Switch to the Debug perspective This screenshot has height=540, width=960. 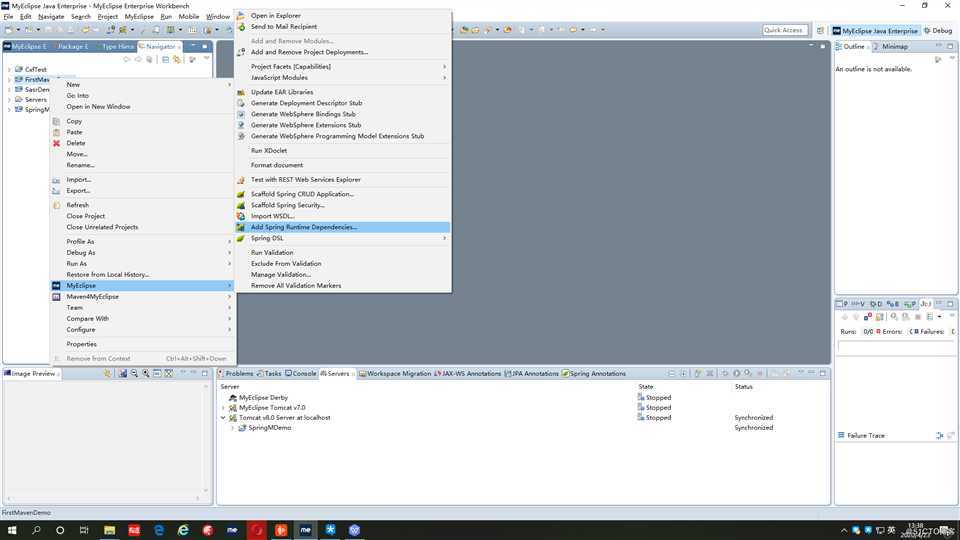938,31
